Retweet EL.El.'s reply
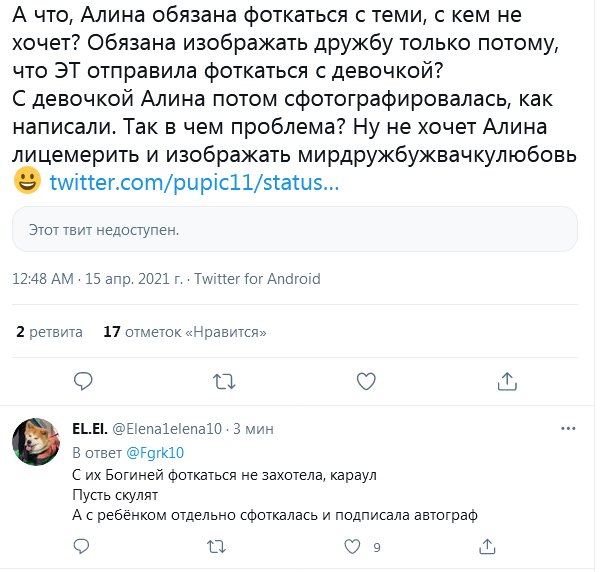 (x=215, y=547)
